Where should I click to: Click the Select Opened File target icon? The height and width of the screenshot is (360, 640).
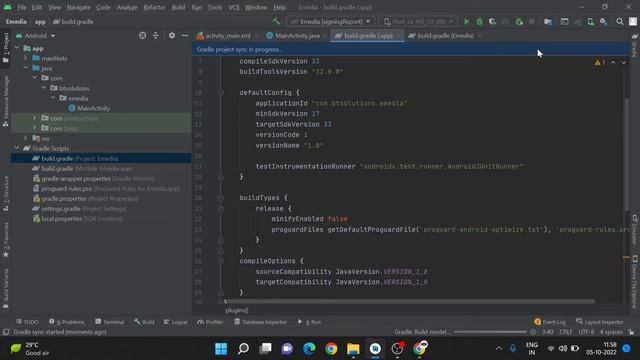tap(142, 36)
